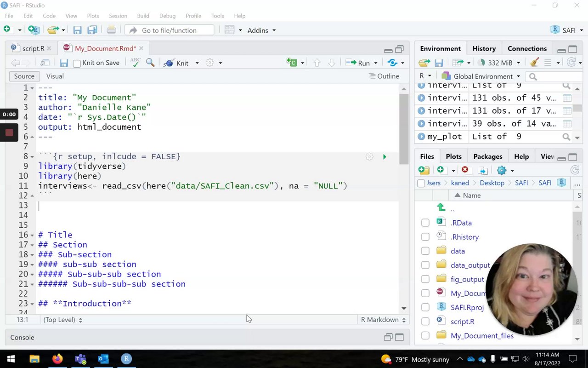Click the spell check ABC icon

135,63
